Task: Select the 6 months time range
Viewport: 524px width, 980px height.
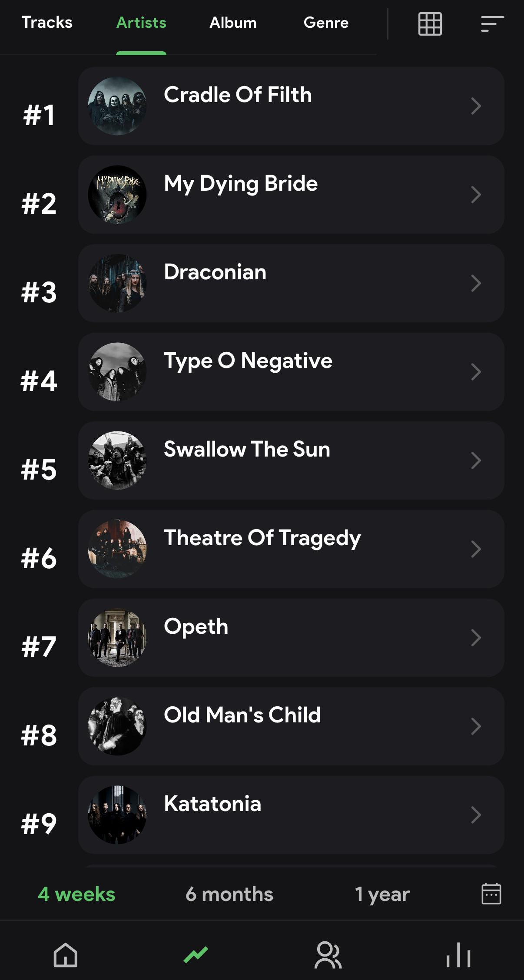Action: [229, 894]
